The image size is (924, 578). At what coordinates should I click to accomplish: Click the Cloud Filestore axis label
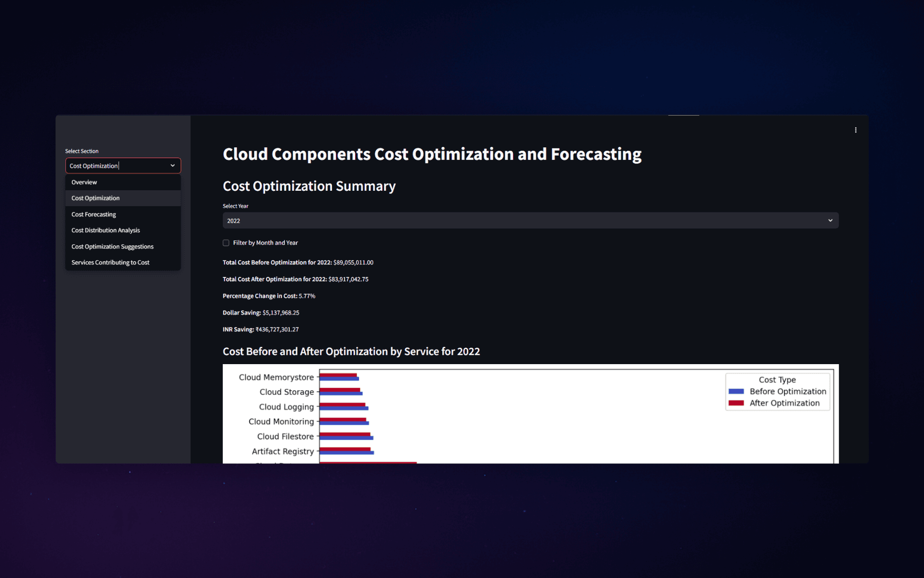tap(285, 436)
